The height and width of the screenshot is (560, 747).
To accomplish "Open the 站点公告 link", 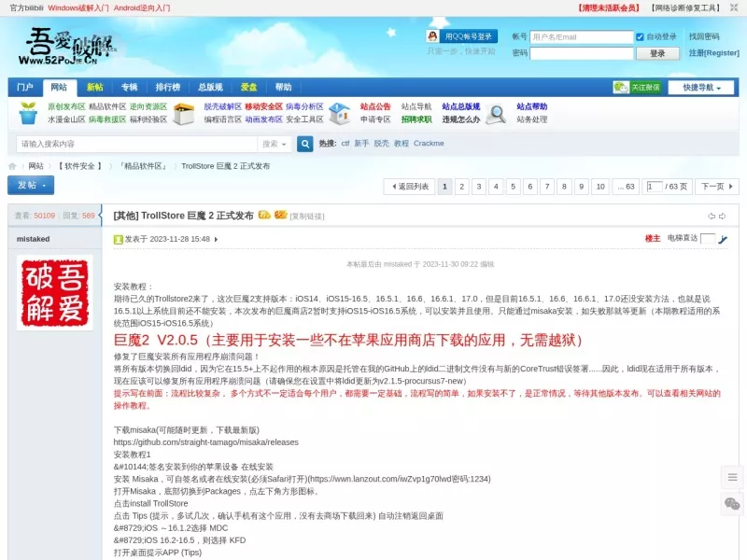I will click(x=375, y=106).
